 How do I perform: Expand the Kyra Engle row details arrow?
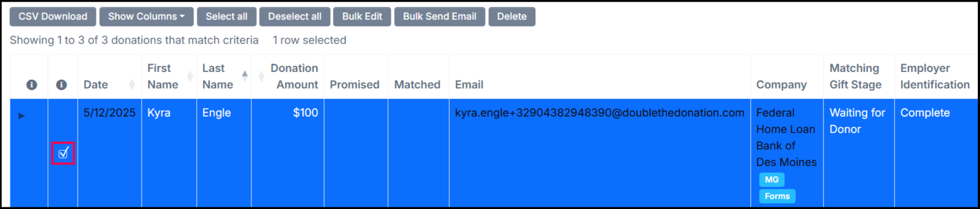tap(21, 116)
